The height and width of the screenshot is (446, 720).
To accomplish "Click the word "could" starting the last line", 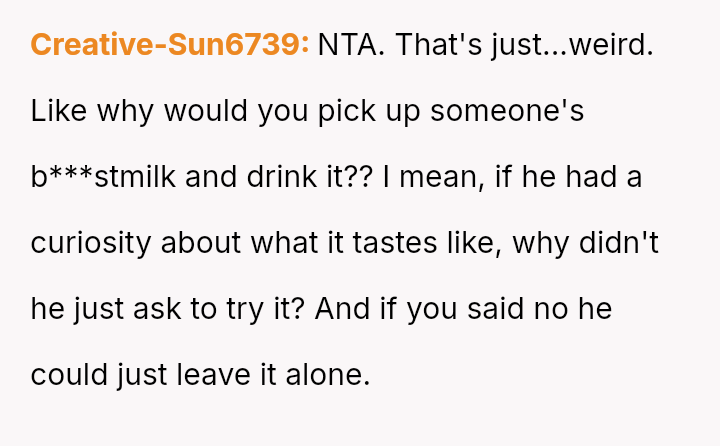I will coord(65,375).
